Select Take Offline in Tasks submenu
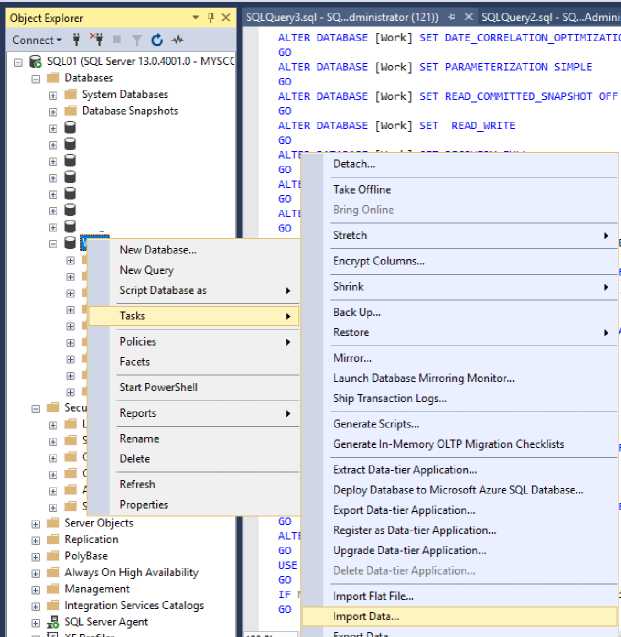The width and height of the screenshot is (621, 637). (x=460, y=190)
